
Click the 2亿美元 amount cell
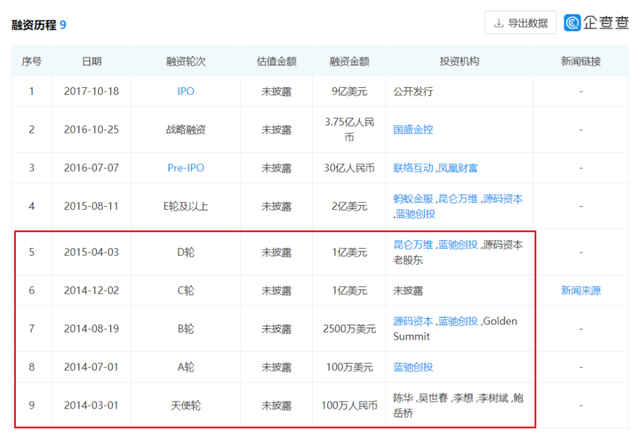349,206
